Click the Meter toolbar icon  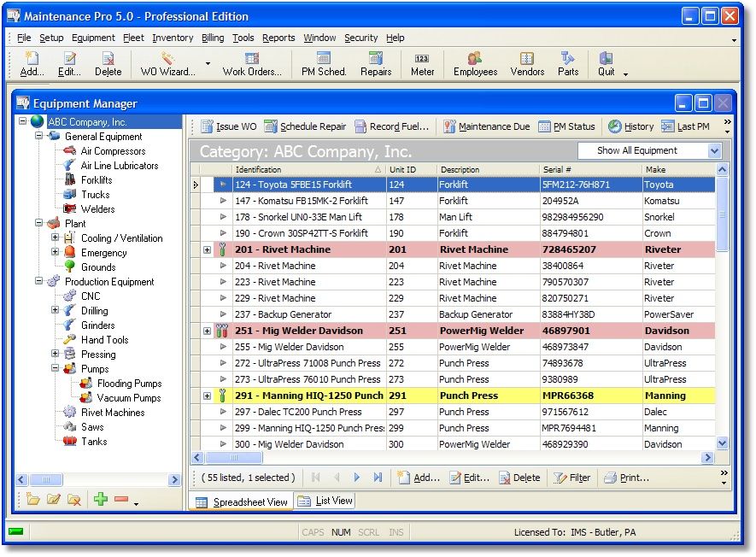(422, 64)
